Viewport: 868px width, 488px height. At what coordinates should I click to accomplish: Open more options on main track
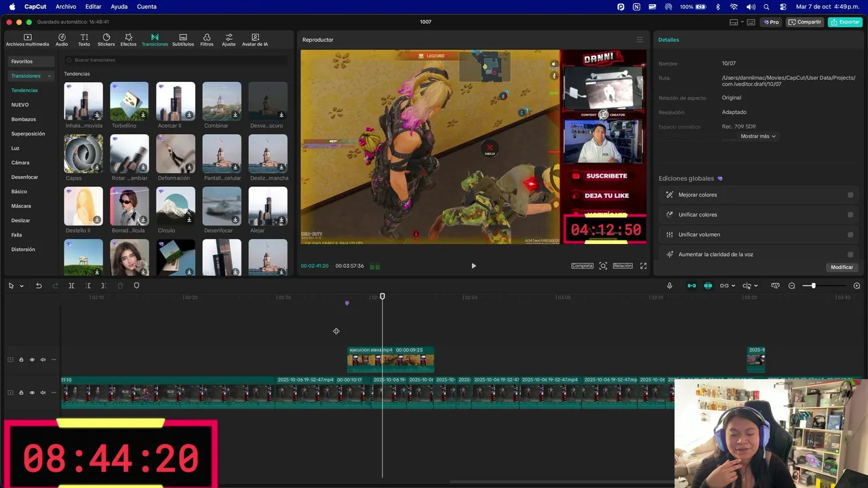point(54,392)
